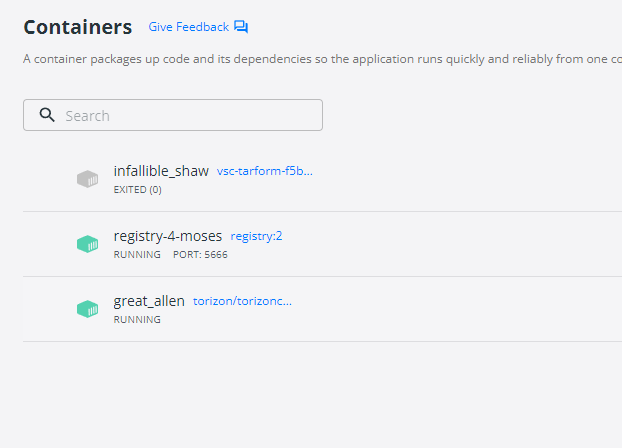Click the magnifying glass search icon
Viewport: 622px width, 448px height.
47,115
